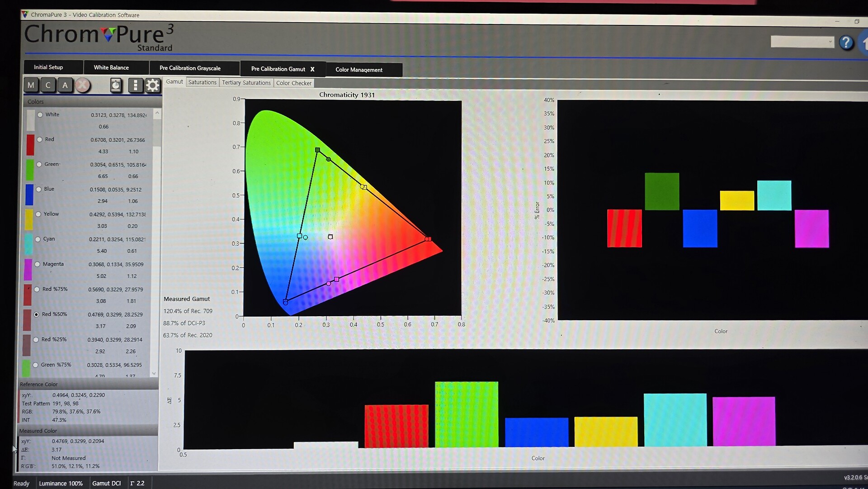
Task: Click the Magenta color swatch in Colors list
Action: point(28,270)
